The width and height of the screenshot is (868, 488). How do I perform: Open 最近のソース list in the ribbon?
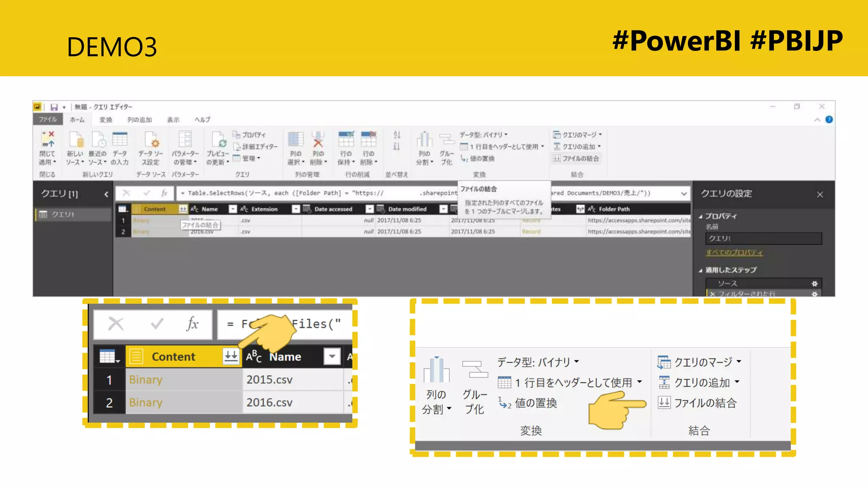[97, 148]
